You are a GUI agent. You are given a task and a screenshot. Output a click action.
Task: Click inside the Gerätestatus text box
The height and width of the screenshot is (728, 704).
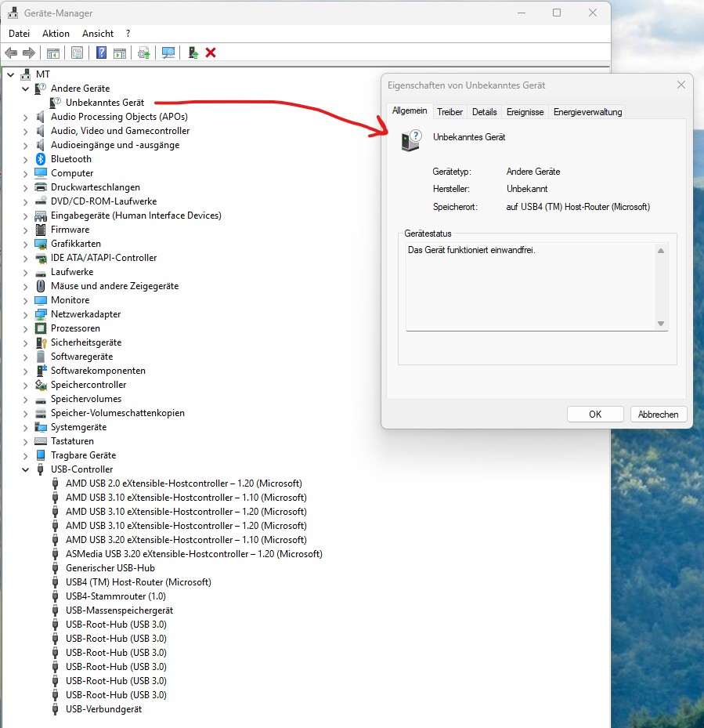click(x=530, y=287)
